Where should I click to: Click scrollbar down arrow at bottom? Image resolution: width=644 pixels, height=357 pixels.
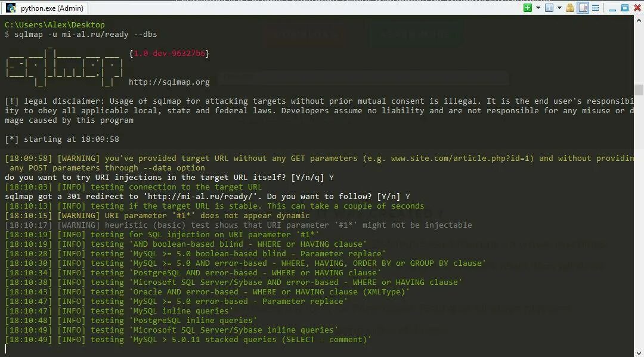639,353
